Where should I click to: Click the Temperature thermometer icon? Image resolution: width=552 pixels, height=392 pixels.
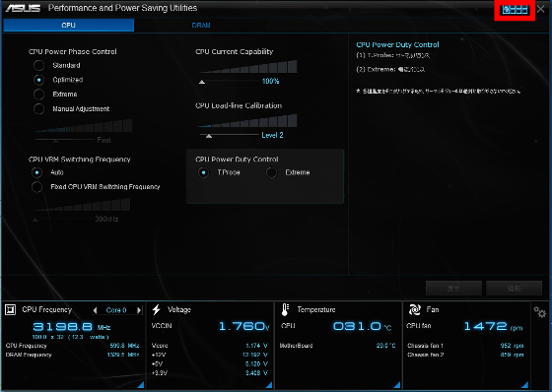[x=285, y=309]
